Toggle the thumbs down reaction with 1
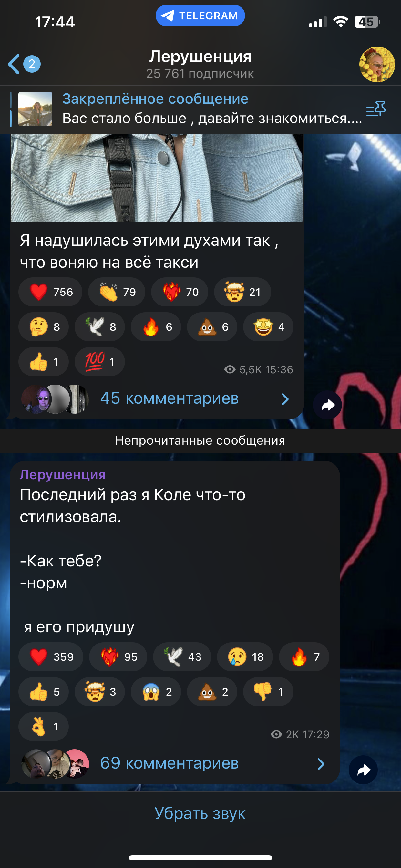 pyautogui.click(x=268, y=692)
